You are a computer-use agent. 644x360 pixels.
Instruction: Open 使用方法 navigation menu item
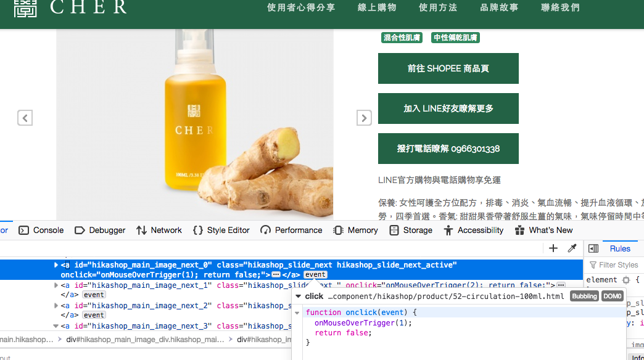438,7
